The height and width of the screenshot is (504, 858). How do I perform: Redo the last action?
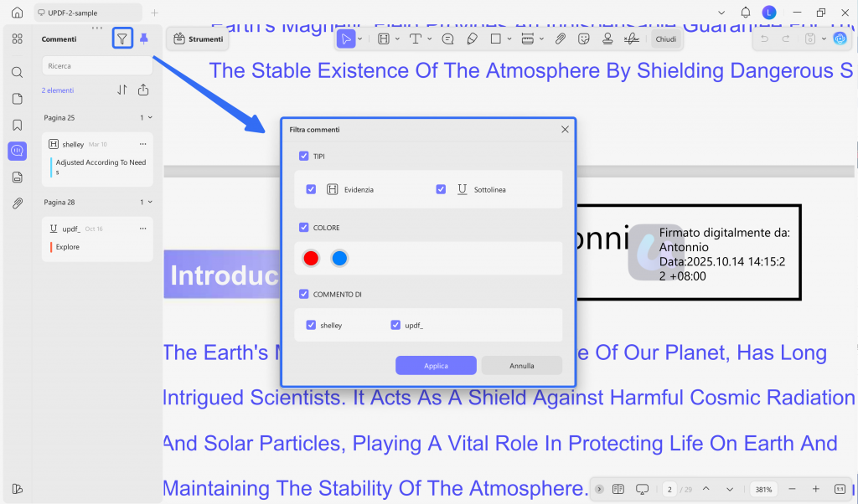(786, 39)
